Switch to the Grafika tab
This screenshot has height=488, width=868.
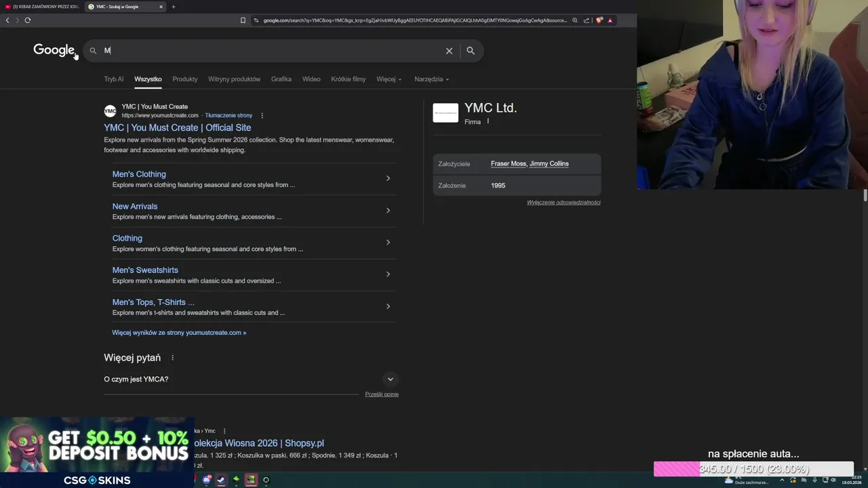pos(281,79)
